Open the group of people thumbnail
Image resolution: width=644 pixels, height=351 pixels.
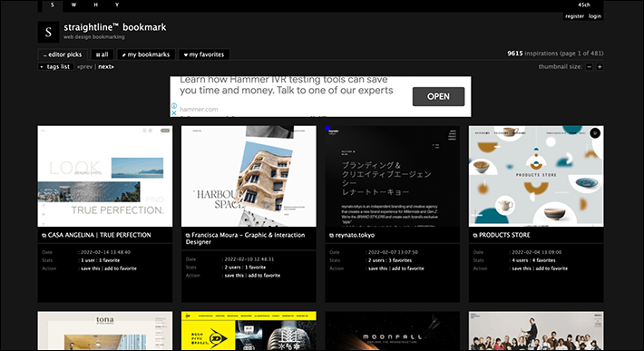coord(536,331)
